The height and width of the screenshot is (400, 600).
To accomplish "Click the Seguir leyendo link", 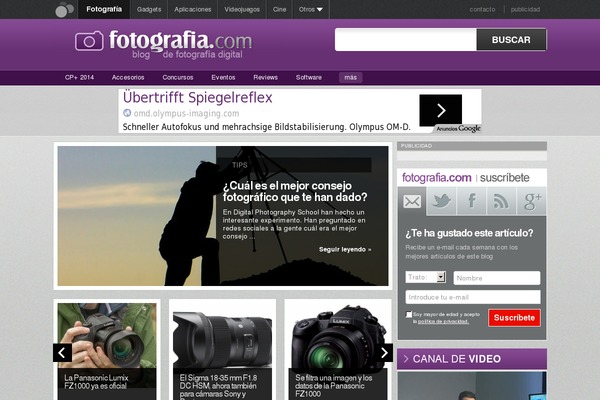I will [x=345, y=250].
